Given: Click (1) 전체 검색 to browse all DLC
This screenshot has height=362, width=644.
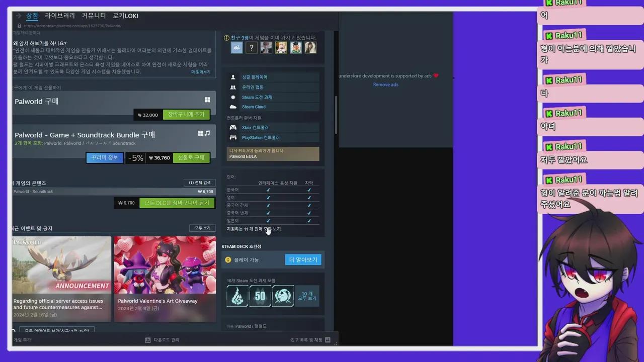Looking at the screenshot, I should coord(200,183).
